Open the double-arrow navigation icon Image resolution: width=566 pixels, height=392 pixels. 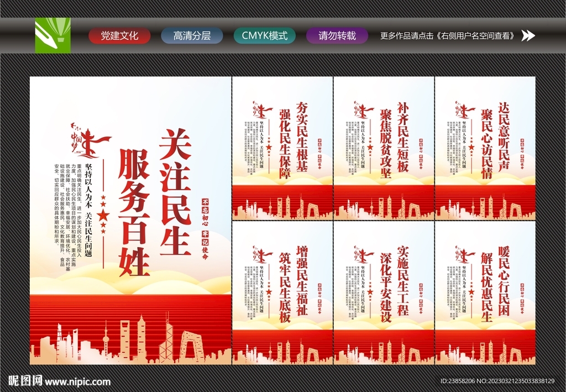tap(529, 35)
